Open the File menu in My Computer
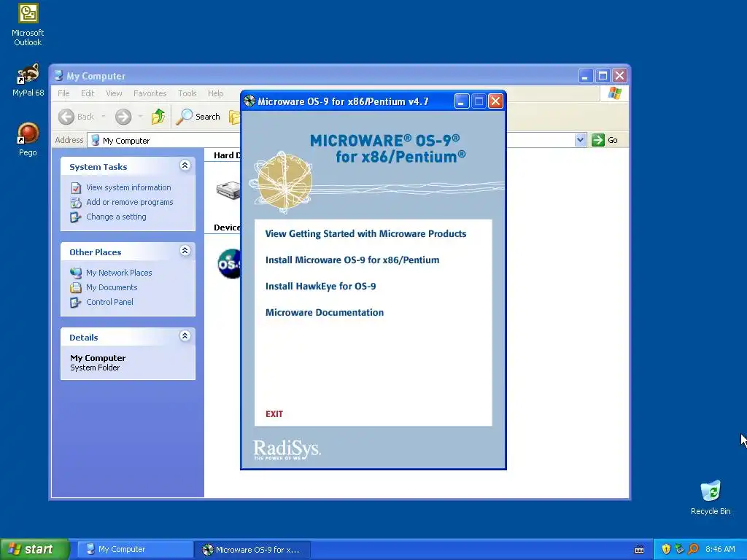 click(x=63, y=93)
